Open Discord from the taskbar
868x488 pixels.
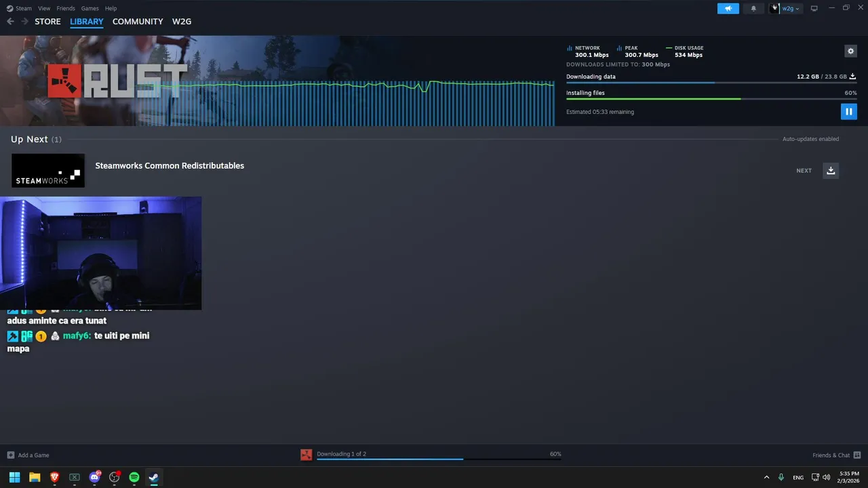pyautogui.click(x=94, y=477)
